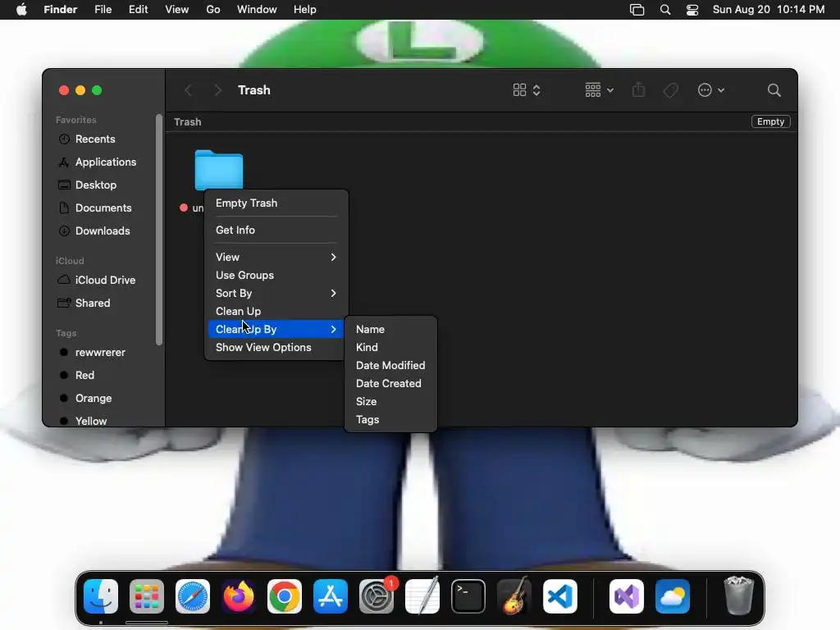840x630 pixels.
Task: Choose Empty Trash from the context menu
Action: 276,203
